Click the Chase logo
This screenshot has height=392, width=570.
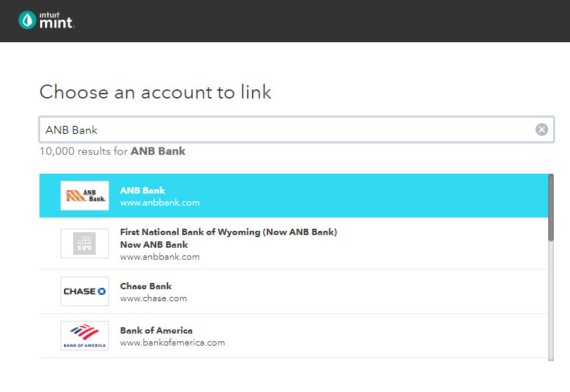tap(84, 291)
